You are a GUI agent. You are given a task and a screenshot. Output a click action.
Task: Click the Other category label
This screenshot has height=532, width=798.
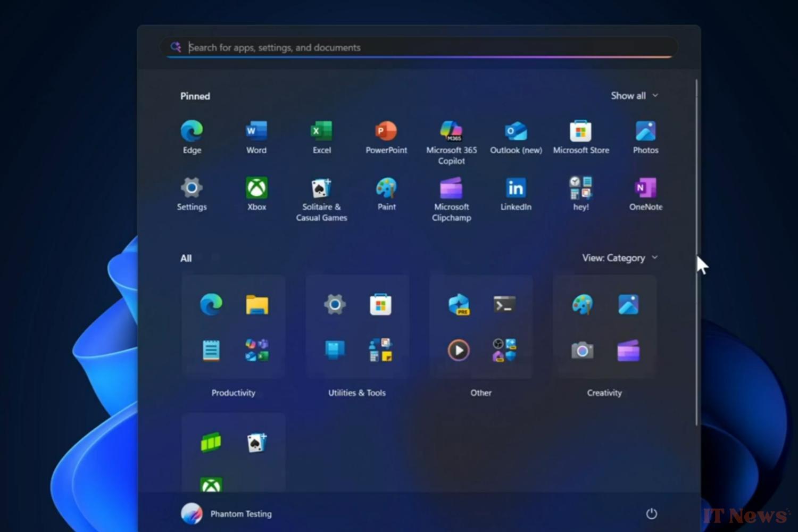coord(481,393)
